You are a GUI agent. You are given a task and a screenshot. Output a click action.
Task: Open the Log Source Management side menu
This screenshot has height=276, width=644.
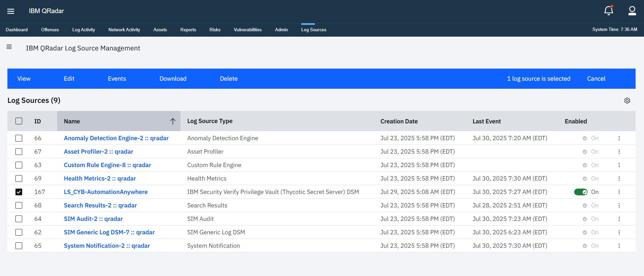point(9,47)
